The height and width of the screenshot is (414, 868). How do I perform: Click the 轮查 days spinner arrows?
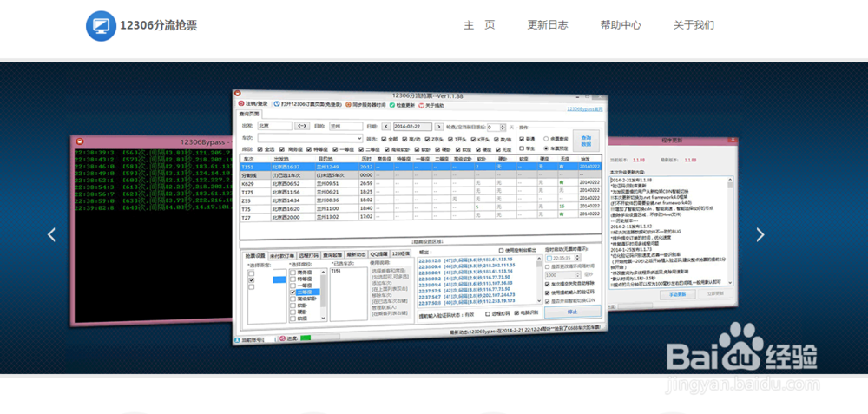point(503,128)
